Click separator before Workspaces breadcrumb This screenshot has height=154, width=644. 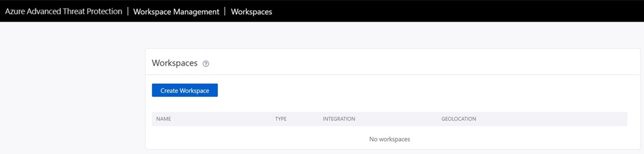[225, 11]
